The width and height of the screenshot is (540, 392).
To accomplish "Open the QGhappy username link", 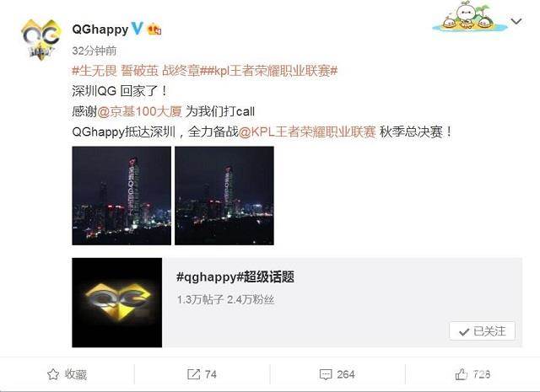I will (x=100, y=30).
